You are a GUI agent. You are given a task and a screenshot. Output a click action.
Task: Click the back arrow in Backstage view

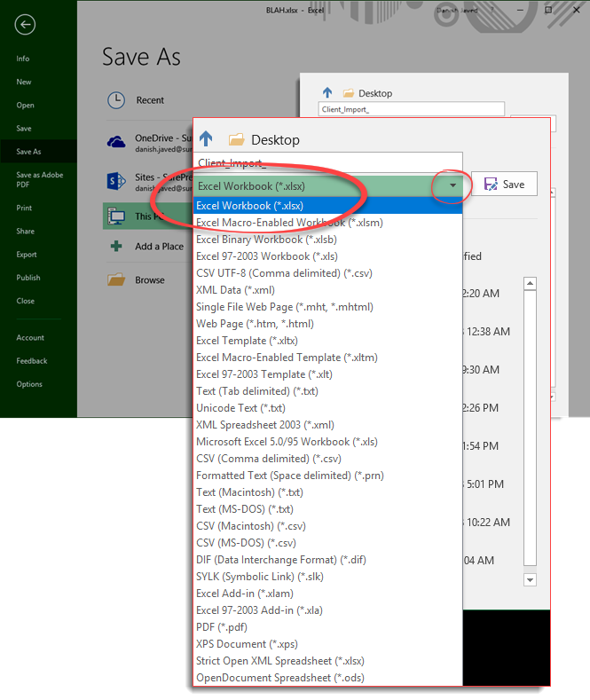[x=25, y=25]
